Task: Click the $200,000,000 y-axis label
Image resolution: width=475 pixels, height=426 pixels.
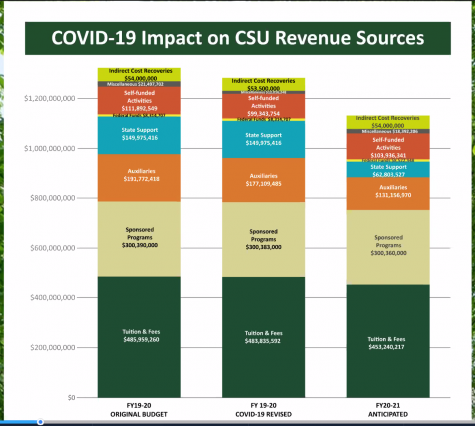Action: tap(53, 347)
